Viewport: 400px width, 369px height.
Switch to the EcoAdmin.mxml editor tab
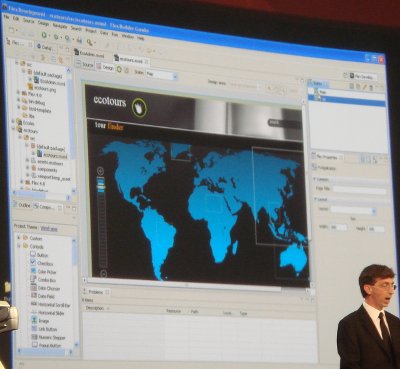pyautogui.click(x=89, y=54)
